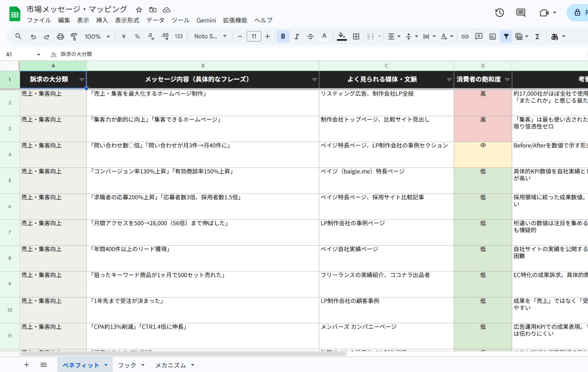Select the paint format tool
This screenshot has height=372, width=588.
tap(74, 36)
